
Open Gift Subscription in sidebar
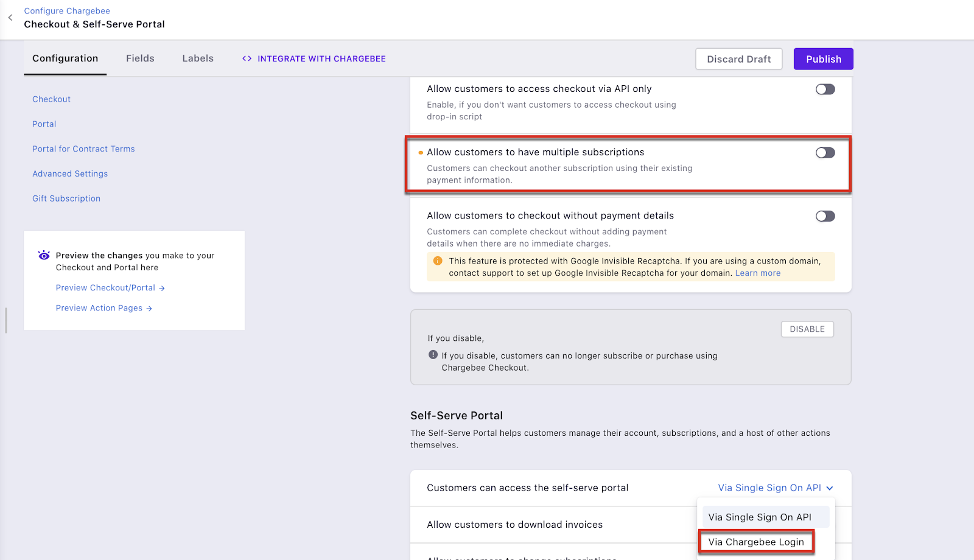click(66, 199)
